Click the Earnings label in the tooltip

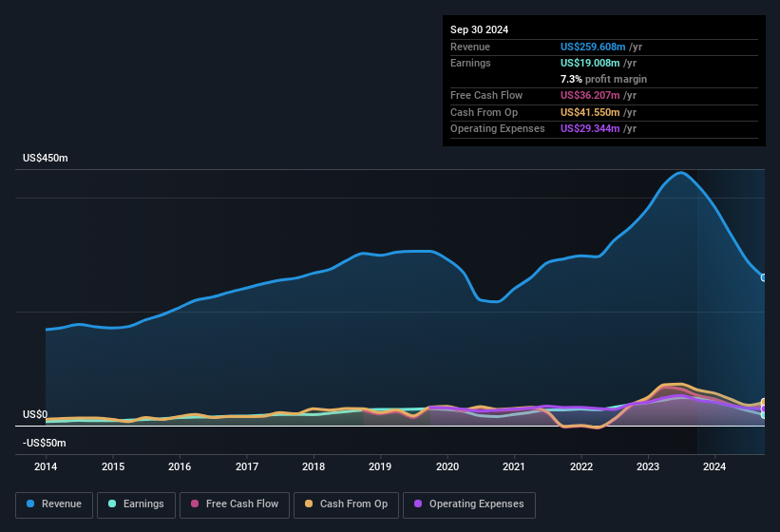pyautogui.click(x=470, y=63)
